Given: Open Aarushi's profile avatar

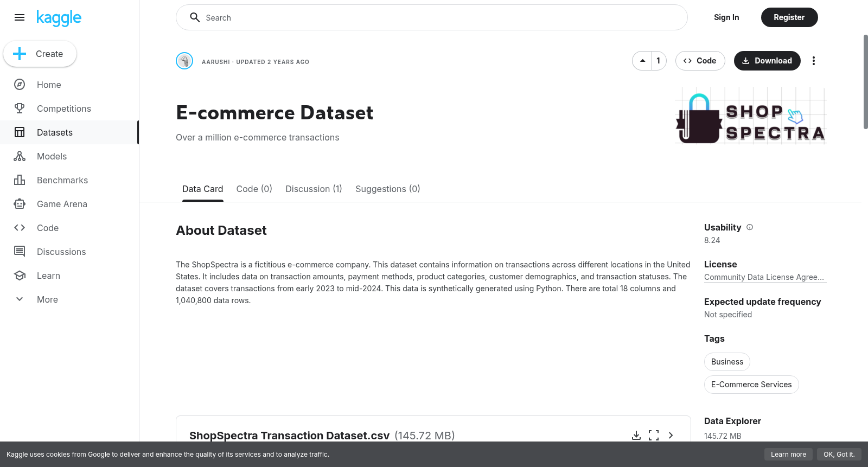Looking at the screenshot, I should coord(184,61).
